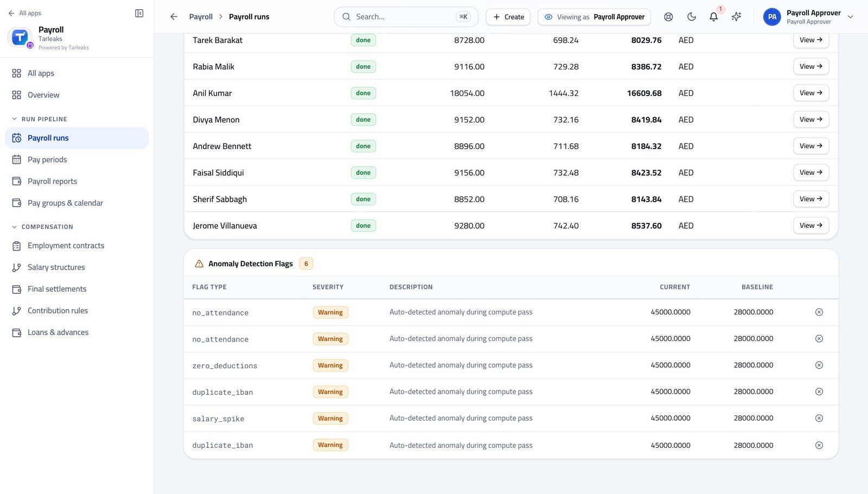Click the FLAG TYPE column header
The height and width of the screenshot is (494, 868).
209,287
